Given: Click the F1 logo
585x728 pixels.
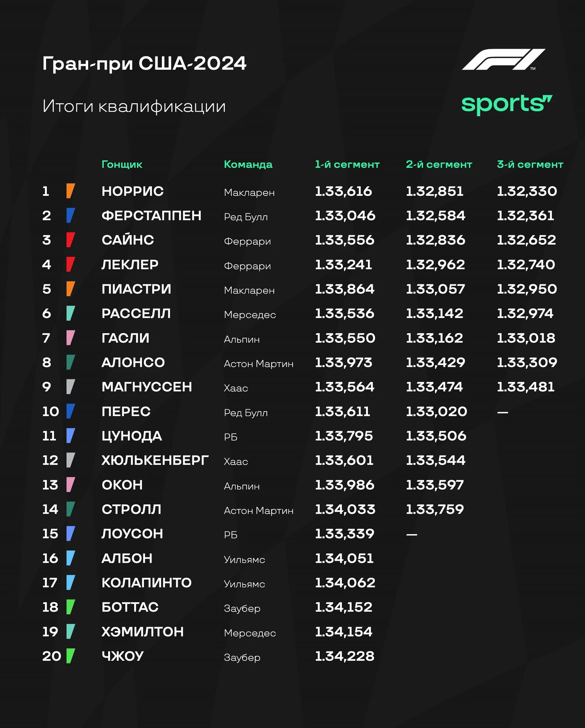Looking at the screenshot, I should (503, 59).
